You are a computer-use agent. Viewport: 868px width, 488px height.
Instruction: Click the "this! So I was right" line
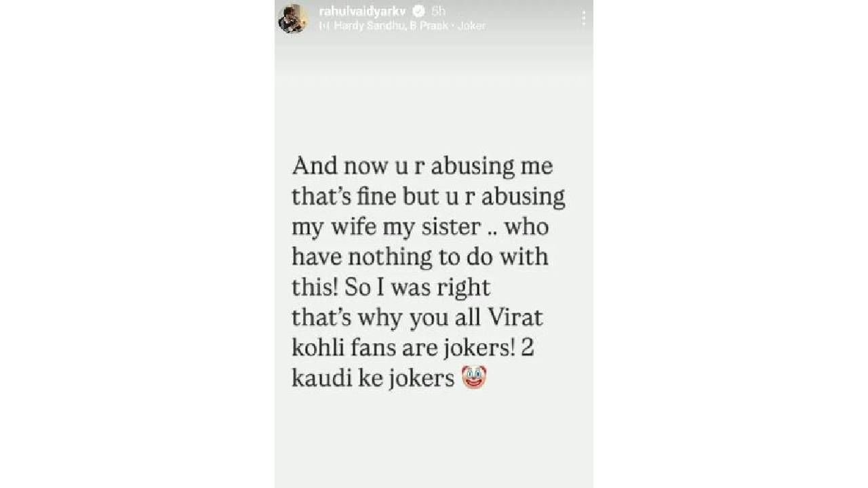391,287
